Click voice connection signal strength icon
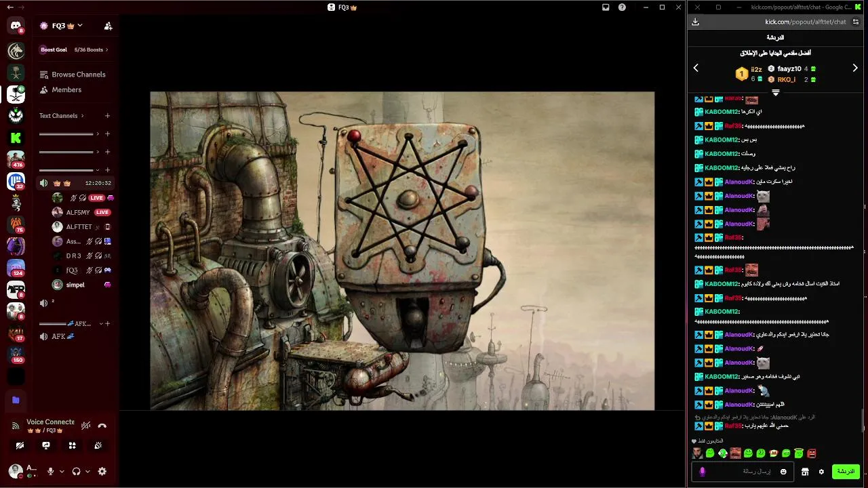This screenshot has height=488, width=868. [x=16, y=426]
